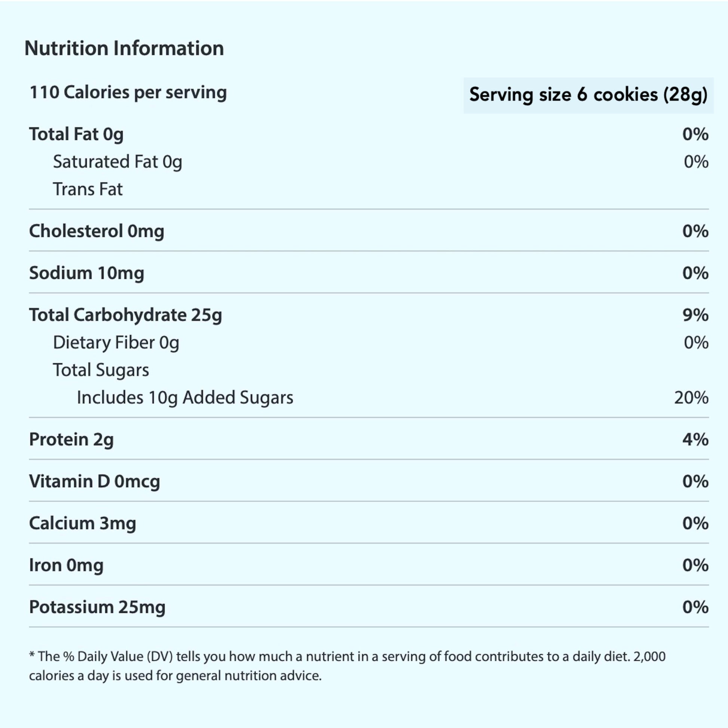Select the Protein 2g row label
Image resolution: width=728 pixels, height=728 pixels.
coord(71,440)
